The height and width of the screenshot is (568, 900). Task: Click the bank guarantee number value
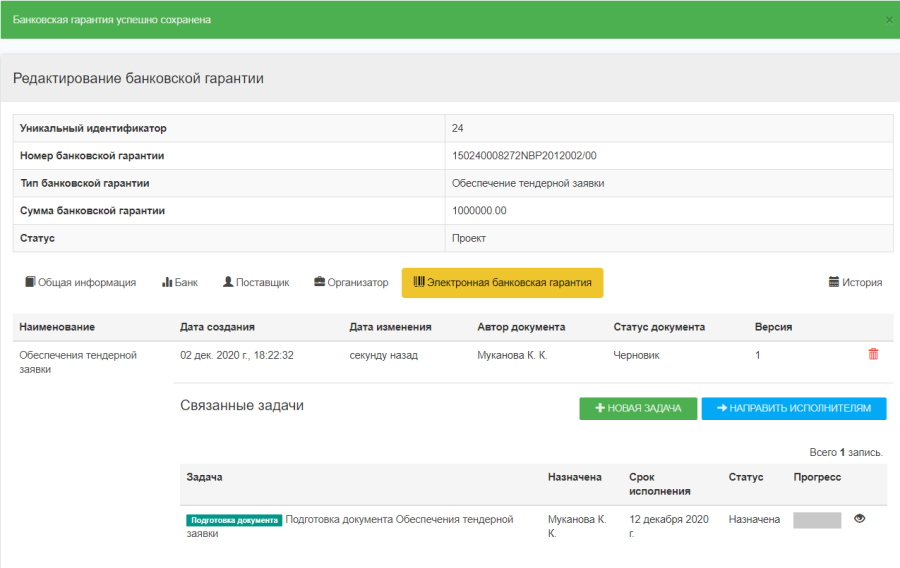tap(524, 156)
